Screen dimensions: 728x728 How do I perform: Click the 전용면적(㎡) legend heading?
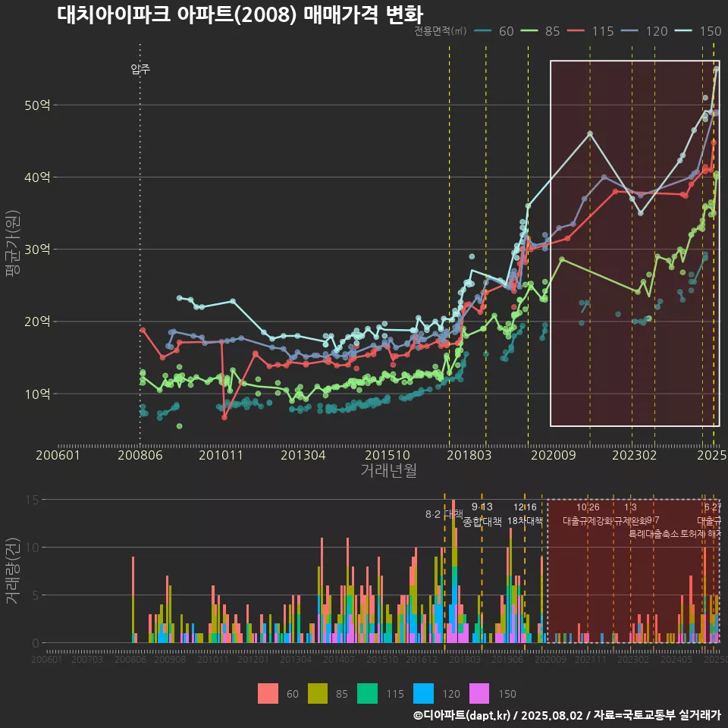pyautogui.click(x=440, y=31)
